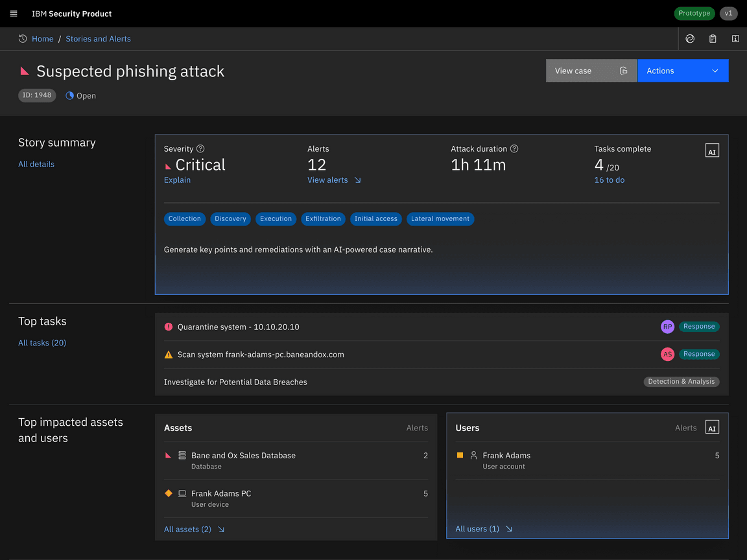The image size is (747, 560).
Task: Click the Attack duration help icon
Action: pos(514,149)
